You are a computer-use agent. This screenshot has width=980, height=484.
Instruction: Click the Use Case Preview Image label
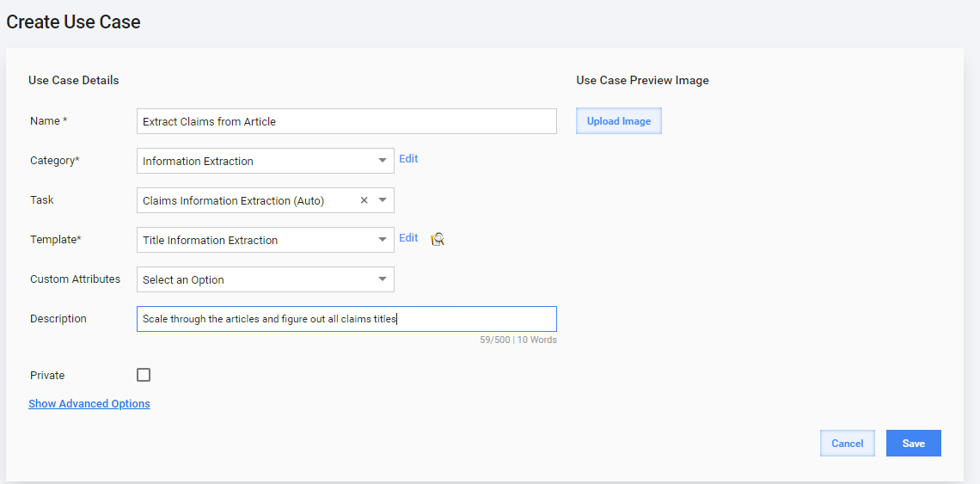pos(642,81)
